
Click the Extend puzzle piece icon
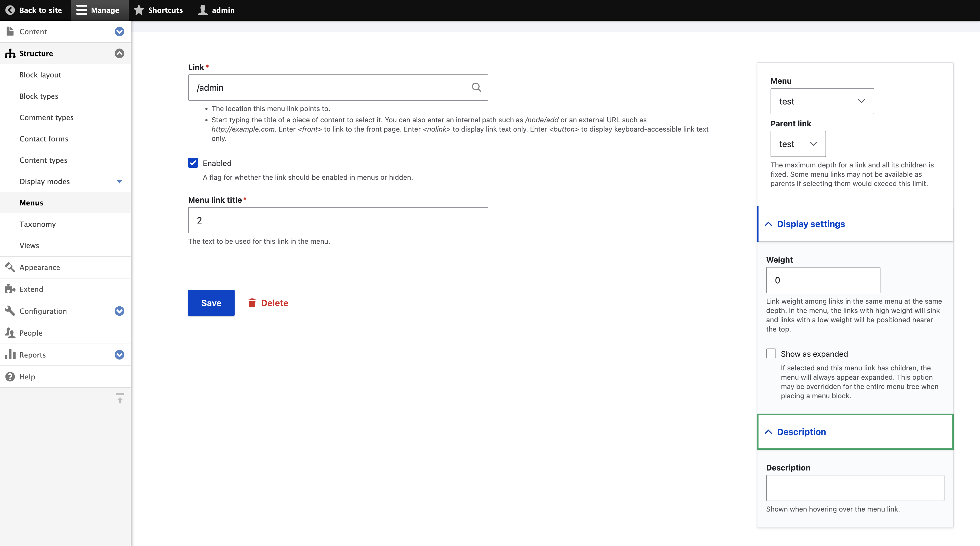click(x=10, y=289)
